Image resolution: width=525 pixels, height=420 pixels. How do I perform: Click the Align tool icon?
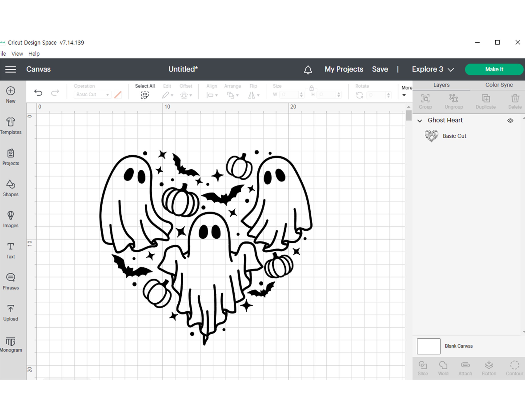211,94
